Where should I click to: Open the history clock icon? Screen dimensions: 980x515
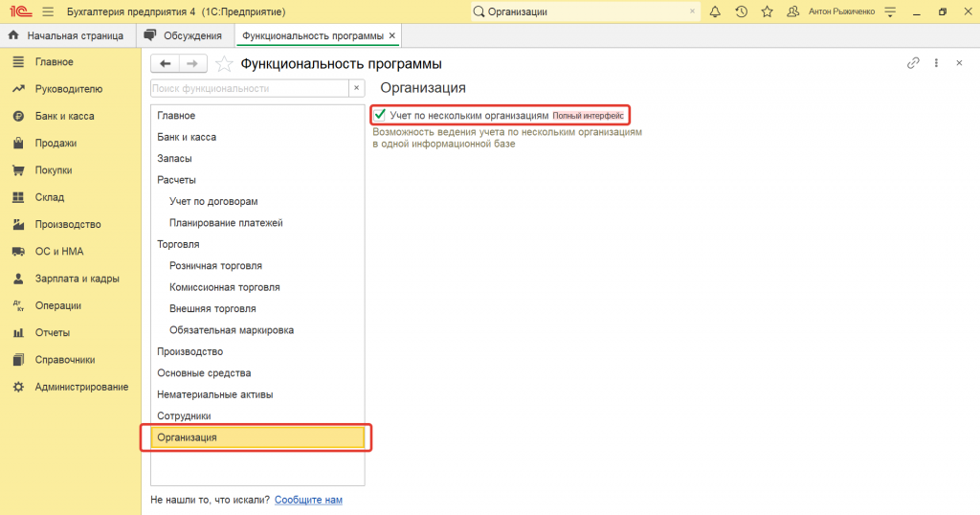click(x=741, y=11)
